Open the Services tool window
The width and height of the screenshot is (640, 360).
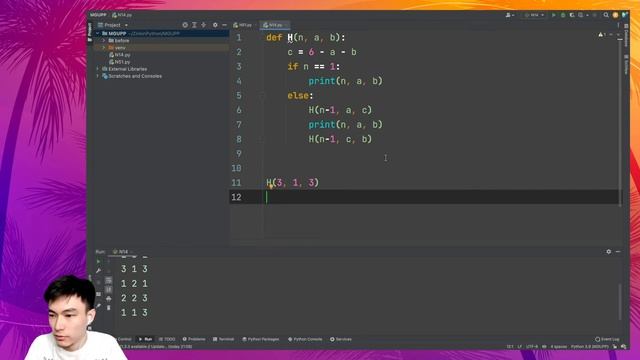click(341, 339)
